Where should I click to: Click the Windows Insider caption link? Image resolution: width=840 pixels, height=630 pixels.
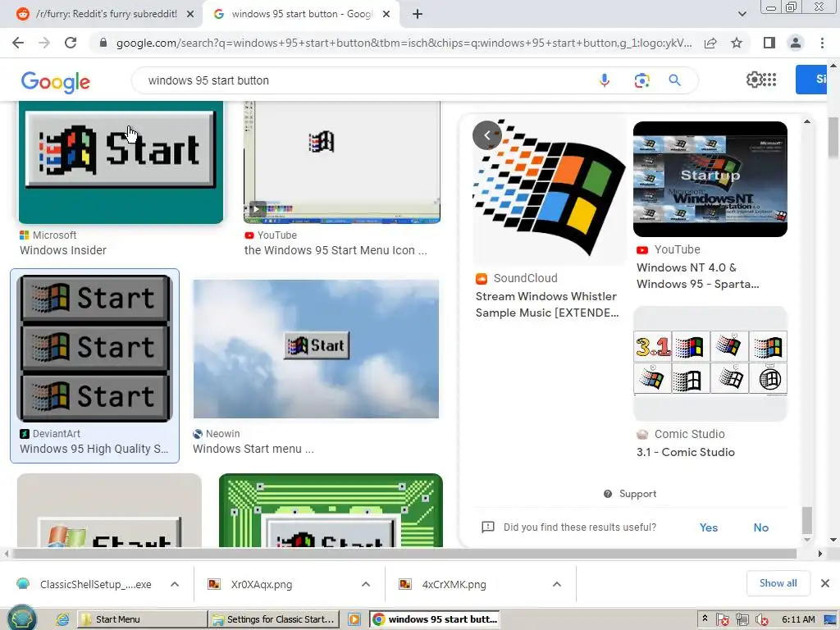point(62,250)
